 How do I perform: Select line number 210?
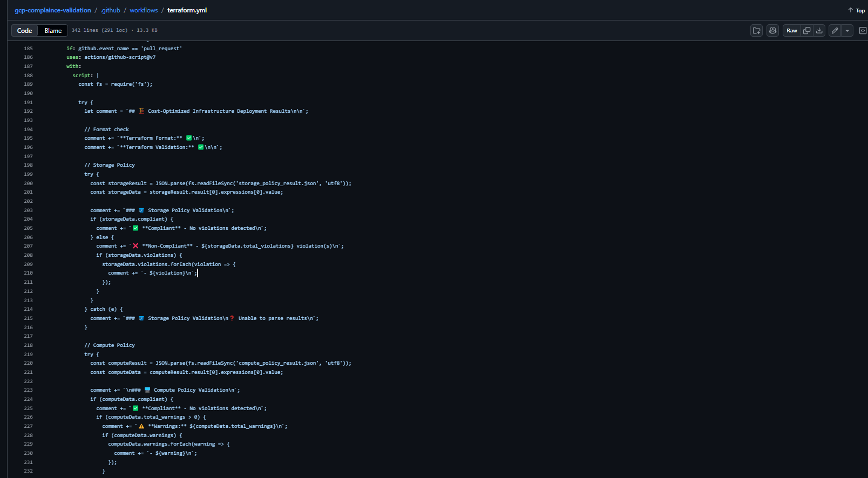[28, 273]
